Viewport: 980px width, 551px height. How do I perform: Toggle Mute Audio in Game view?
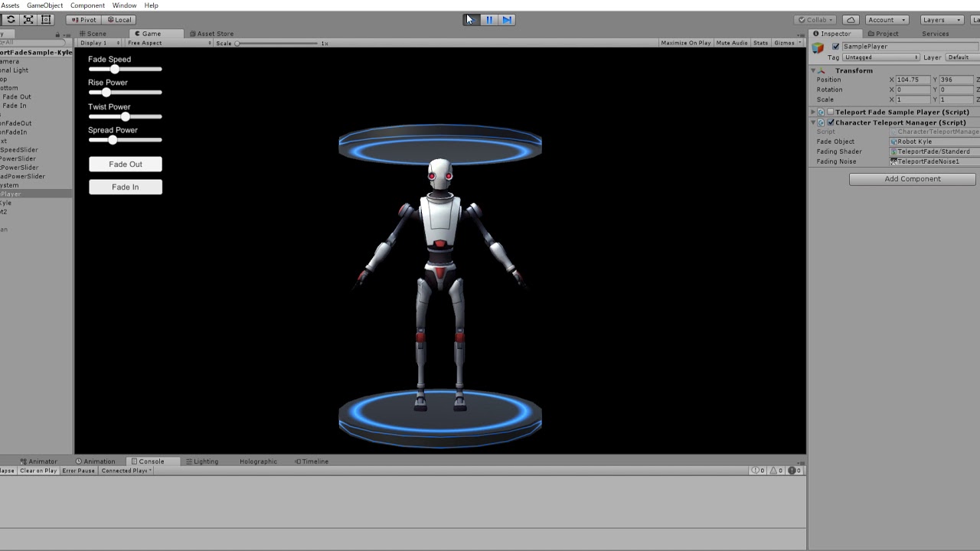pos(732,43)
